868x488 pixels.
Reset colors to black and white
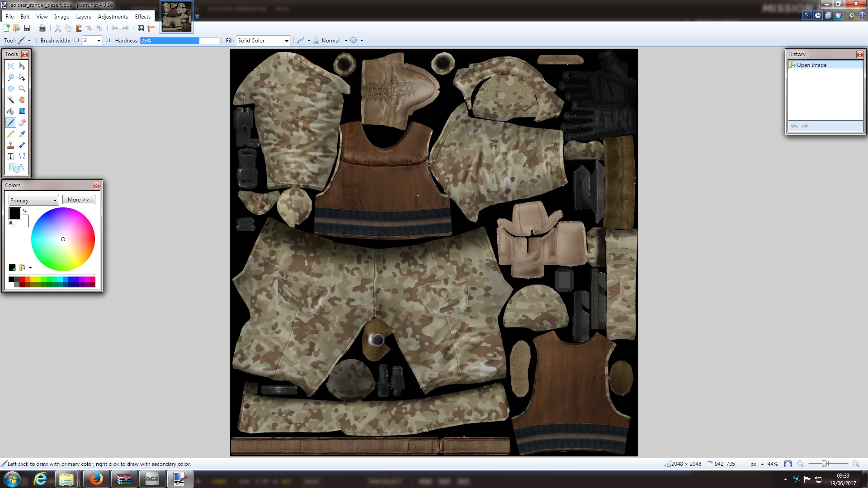(12, 224)
